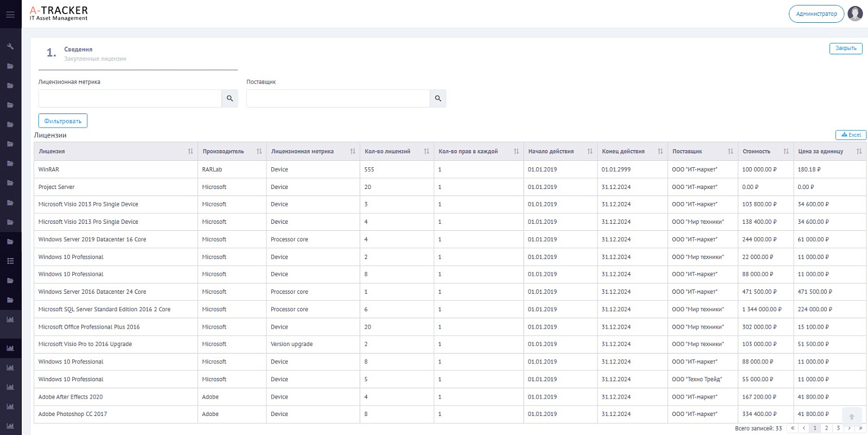
Task: Click sort arrows in Конец действия header
Action: tap(660, 152)
